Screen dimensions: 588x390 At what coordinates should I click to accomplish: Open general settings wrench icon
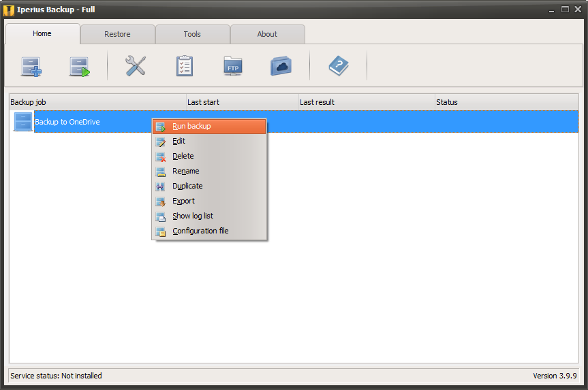[136, 66]
